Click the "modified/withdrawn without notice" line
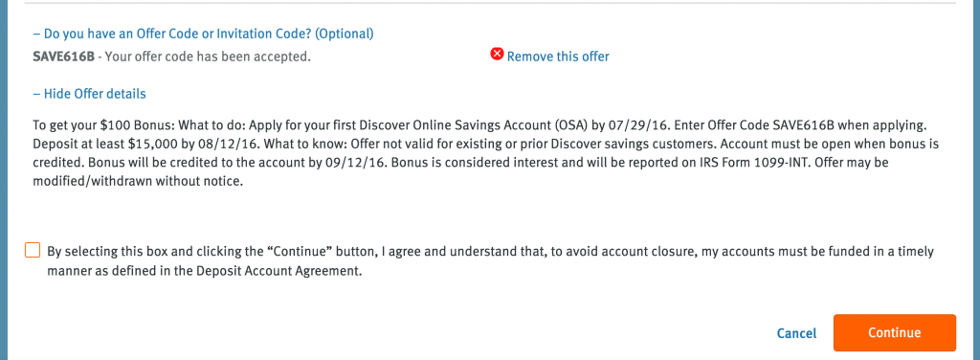The height and width of the screenshot is (360, 980). [137, 183]
